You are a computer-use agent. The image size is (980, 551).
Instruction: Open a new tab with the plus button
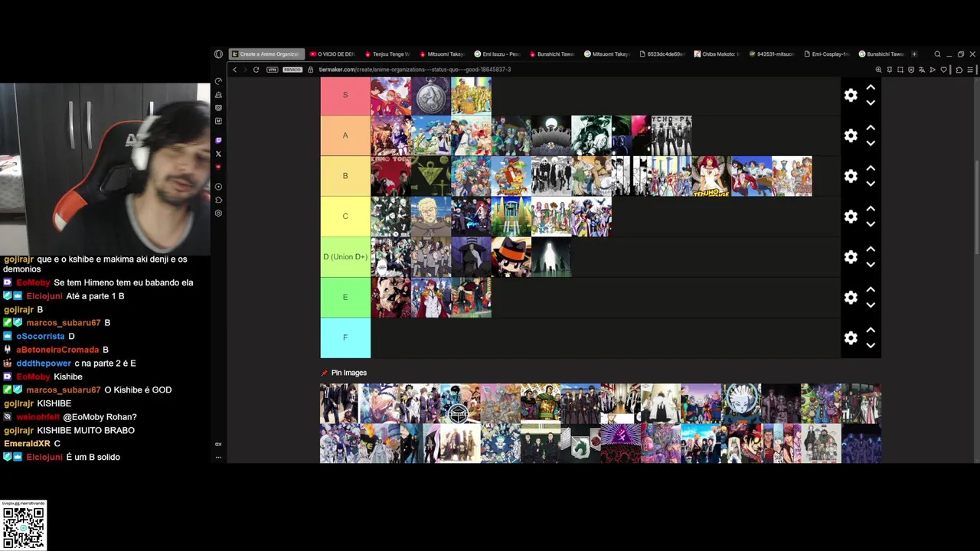(x=914, y=54)
